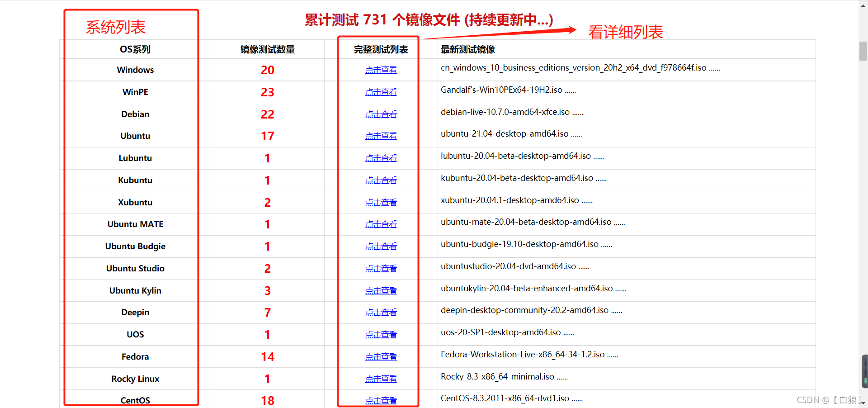Click the Windows image count 20
868x408 pixels.
267,70
